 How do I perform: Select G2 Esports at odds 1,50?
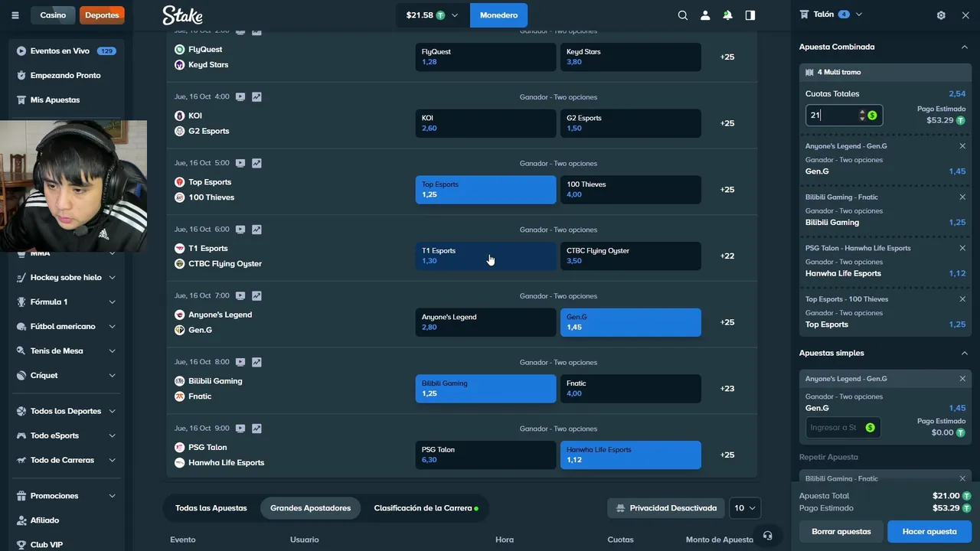tap(630, 123)
